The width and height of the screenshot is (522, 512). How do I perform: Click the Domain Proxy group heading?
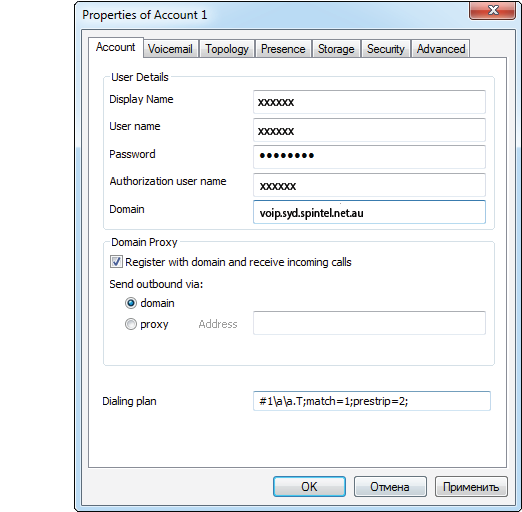[x=144, y=242]
